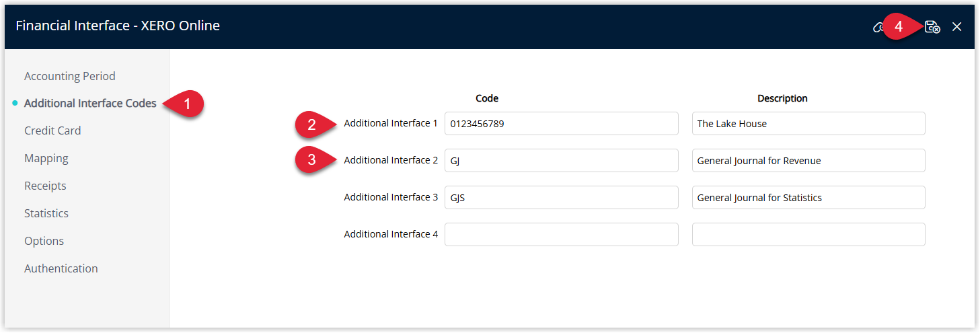Image resolution: width=980 pixels, height=333 pixels.
Task: Click the Additional Interface 3 label
Action: point(391,197)
